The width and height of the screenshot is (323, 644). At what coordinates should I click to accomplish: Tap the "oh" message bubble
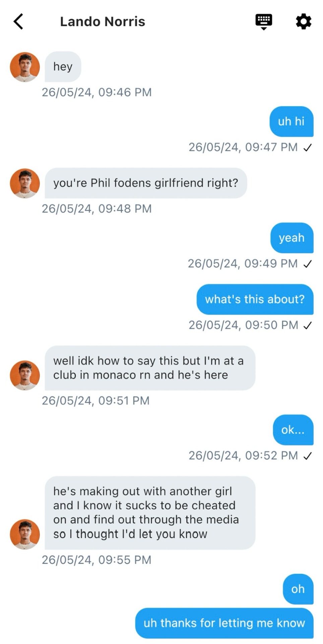coord(298,589)
